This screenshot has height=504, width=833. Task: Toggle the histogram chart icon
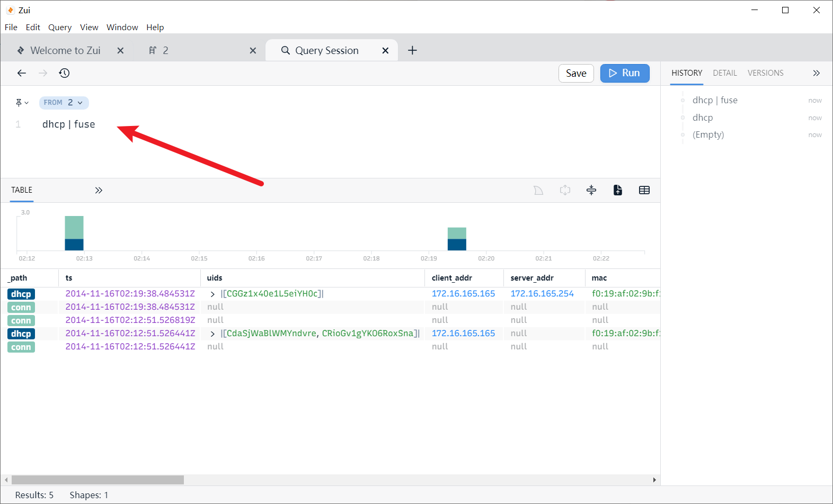pos(538,190)
